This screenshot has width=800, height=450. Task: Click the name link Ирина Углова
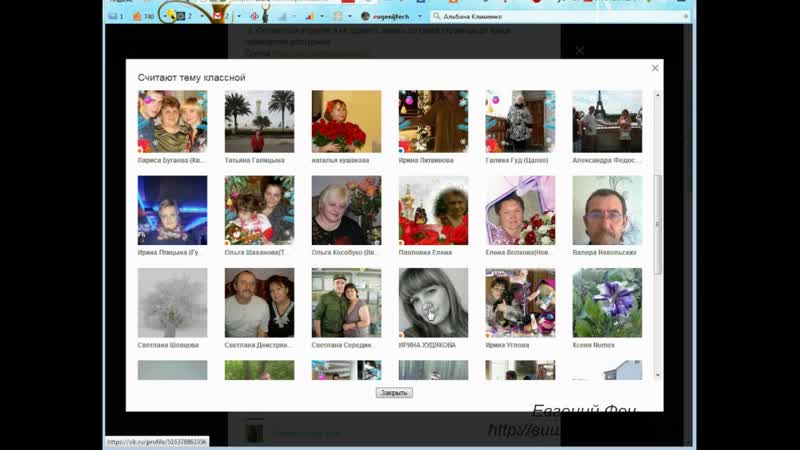tap(507, 345)
